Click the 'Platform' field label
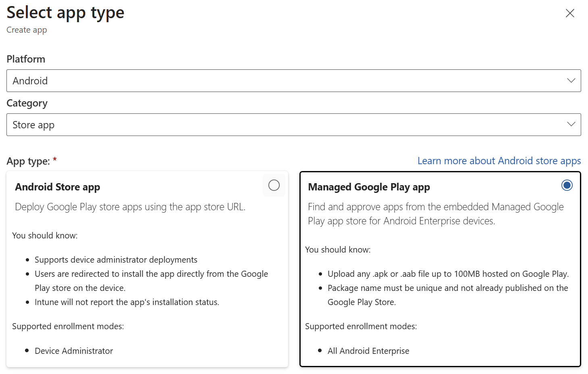 (x=26, y=59)
